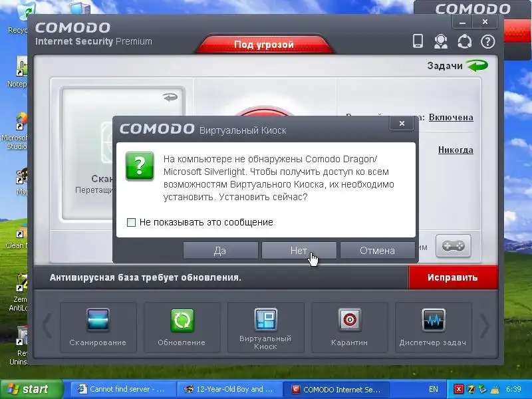
Task: Click the taskbar clock showing 6:39
Action: point(513,389)
